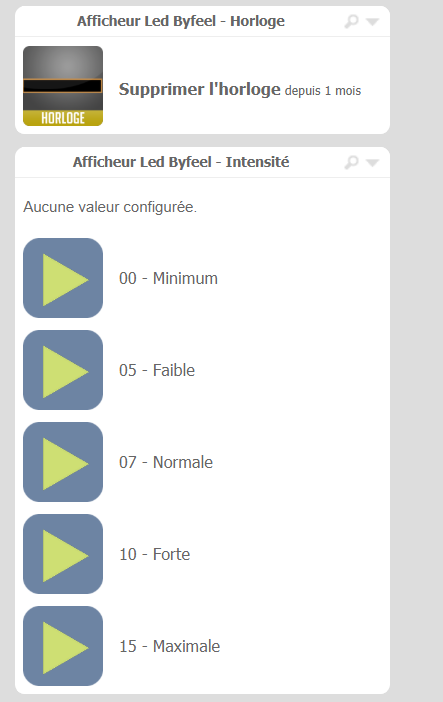
Task: Run the 07 - Normale play icon
Action: [63, 462]
